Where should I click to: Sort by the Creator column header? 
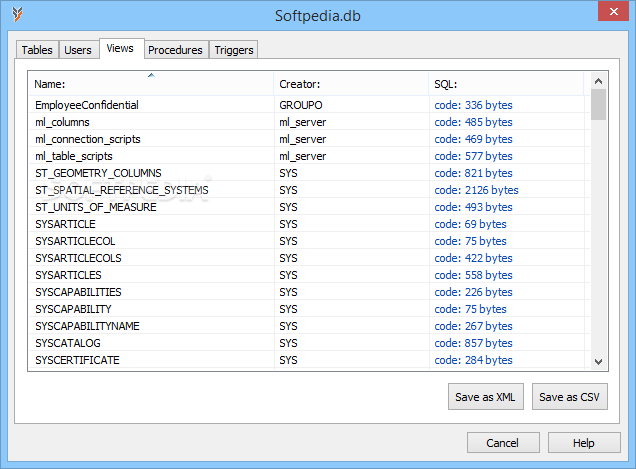tap(351, 84)
